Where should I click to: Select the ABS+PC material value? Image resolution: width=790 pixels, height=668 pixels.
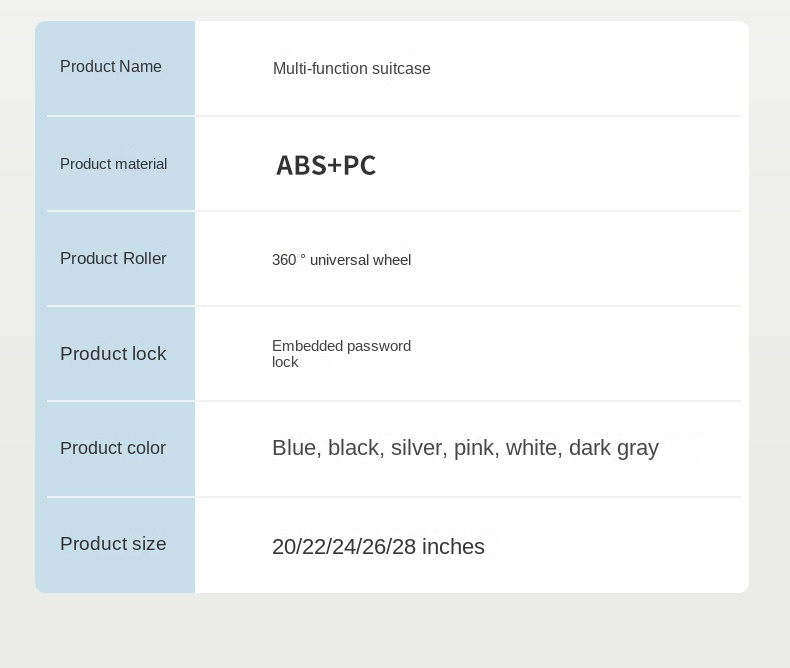pos(326,165)
